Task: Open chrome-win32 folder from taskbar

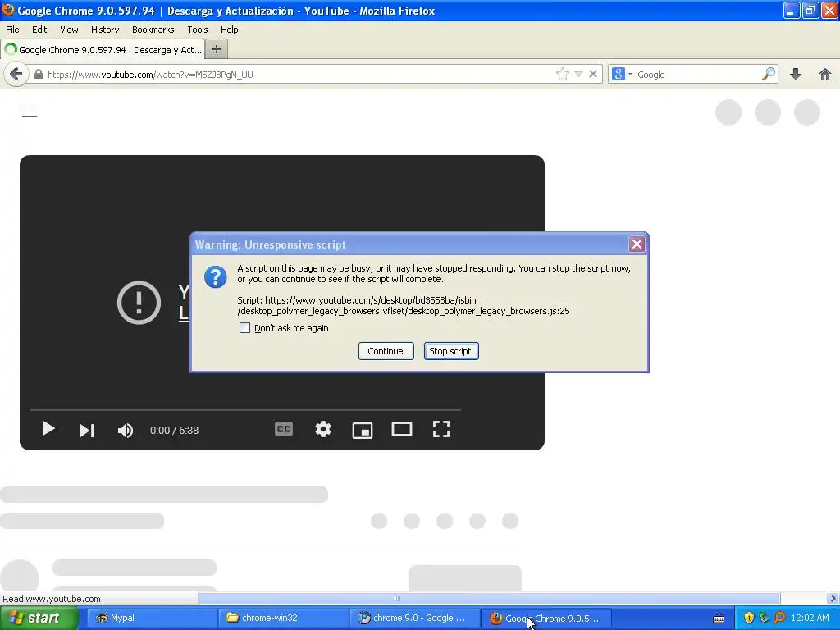Action: point(283,618)
